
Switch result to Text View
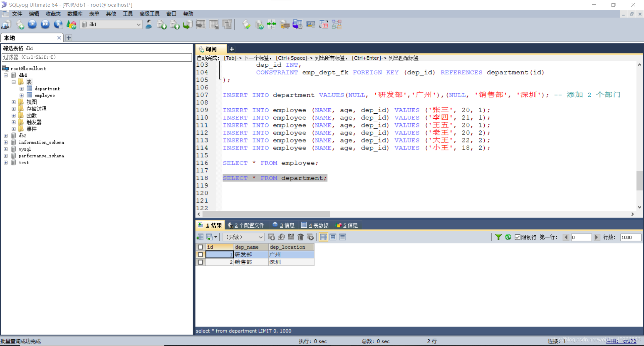tap(342, 237)
